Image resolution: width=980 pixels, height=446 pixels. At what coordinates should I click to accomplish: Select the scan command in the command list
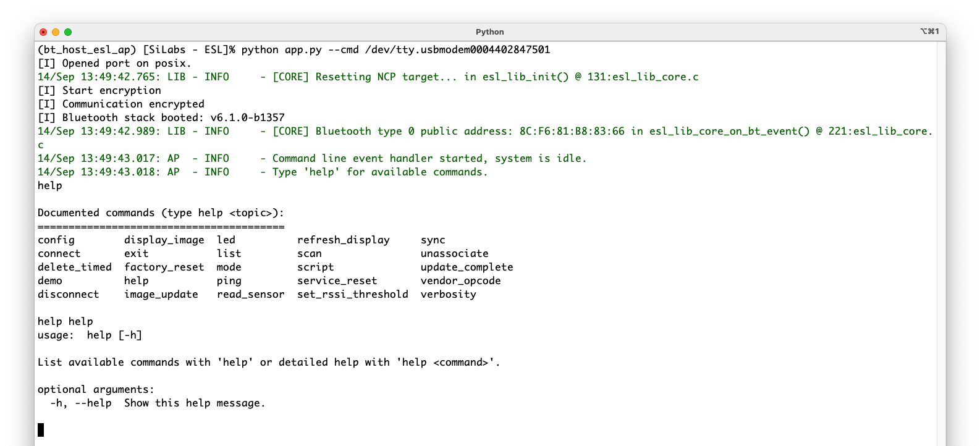click(310, 253)
